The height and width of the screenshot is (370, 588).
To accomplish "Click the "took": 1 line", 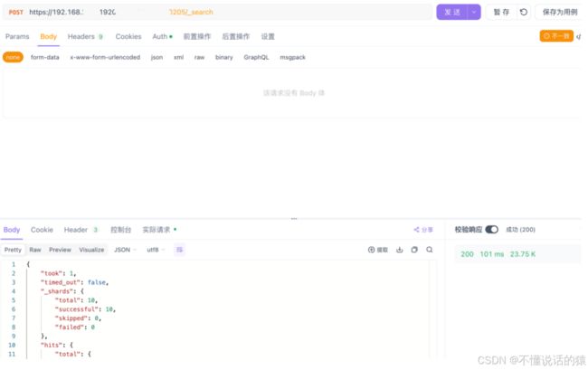I will 58,273.
